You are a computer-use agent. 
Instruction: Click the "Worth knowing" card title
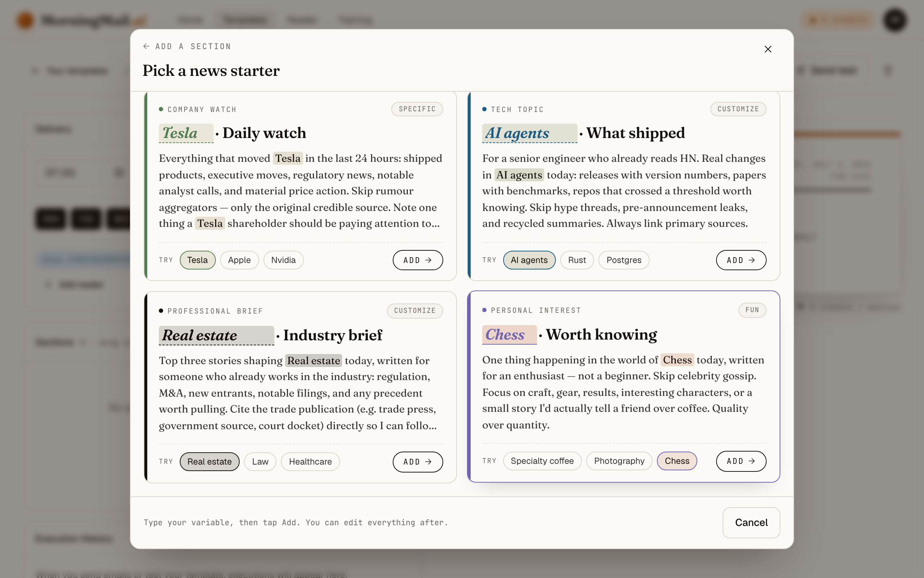[x=601, y=335]
